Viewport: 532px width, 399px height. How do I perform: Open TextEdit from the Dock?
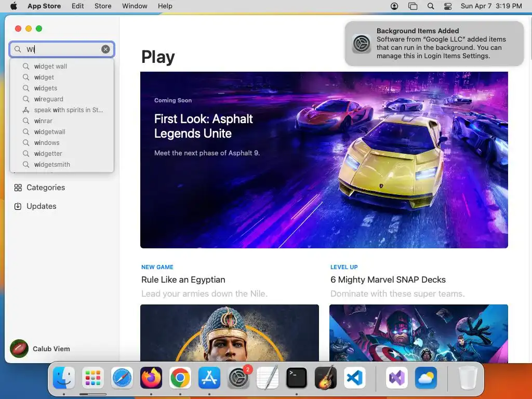click(x=268, y=378)
